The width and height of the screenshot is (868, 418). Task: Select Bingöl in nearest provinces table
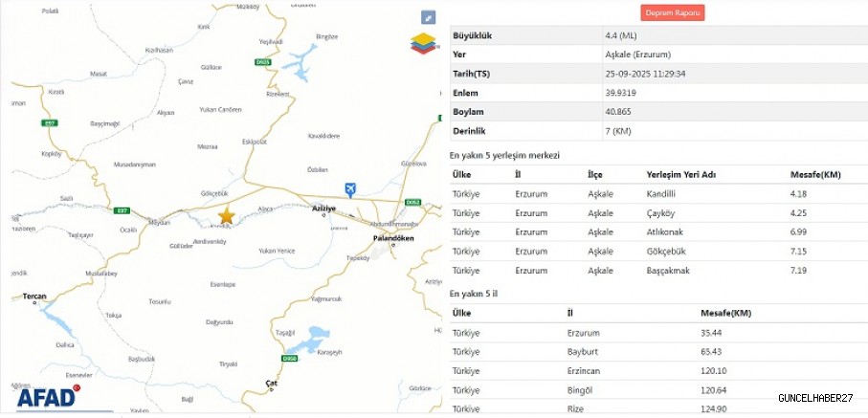pos(580,390)
